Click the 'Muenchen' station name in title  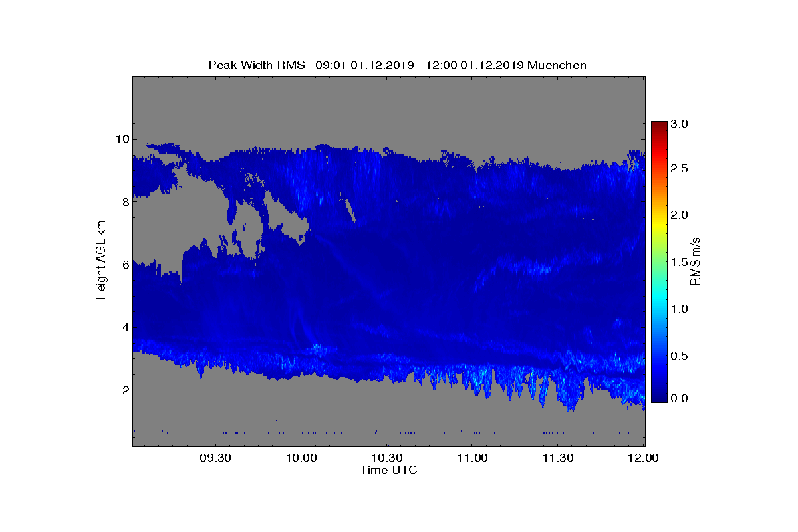click(x=557, y=65)
